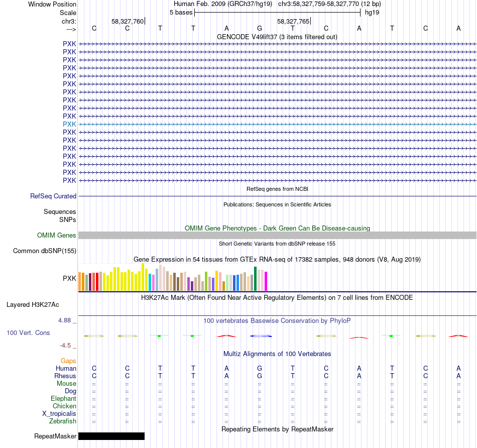This screenshot has width=477, height=448.
Task: Click the Layered H3K27Ac label
Action: click(x=33, y=305)
